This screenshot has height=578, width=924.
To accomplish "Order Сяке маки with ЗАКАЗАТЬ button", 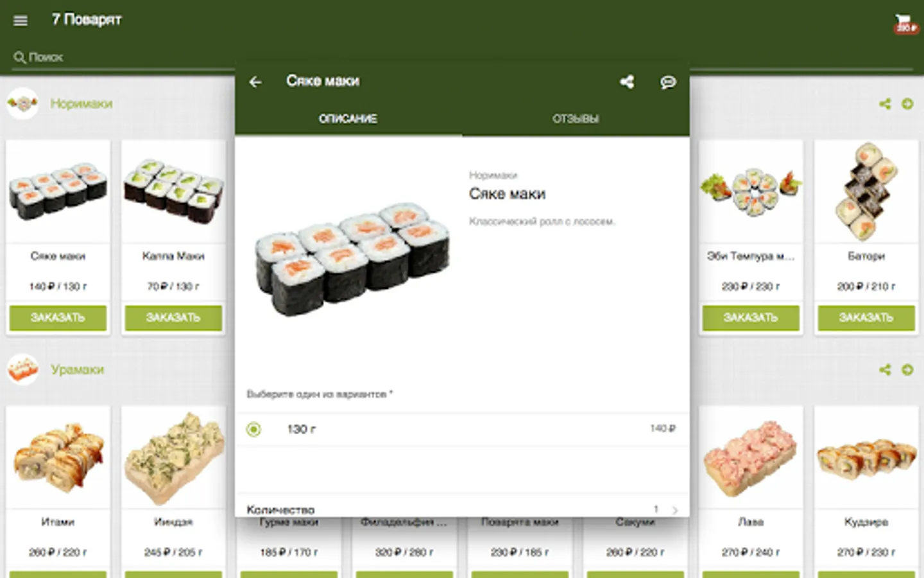I will (58, 318).
